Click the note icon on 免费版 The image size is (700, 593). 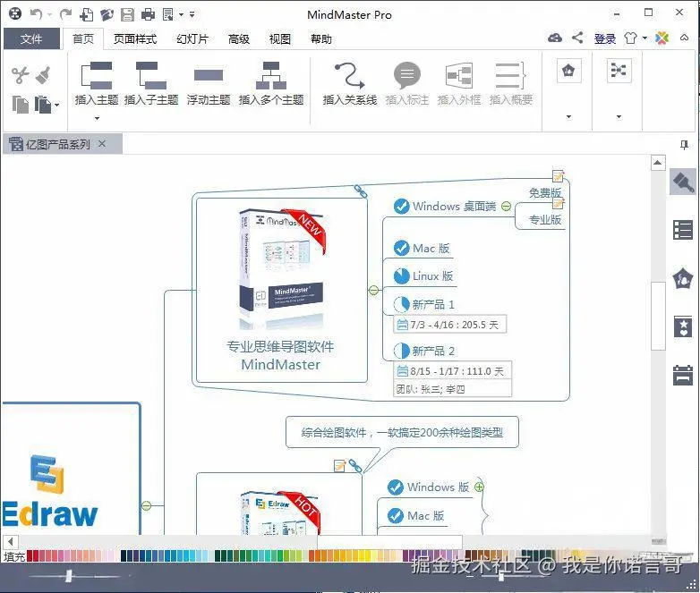pyautogui.click(x=558, y=176)
